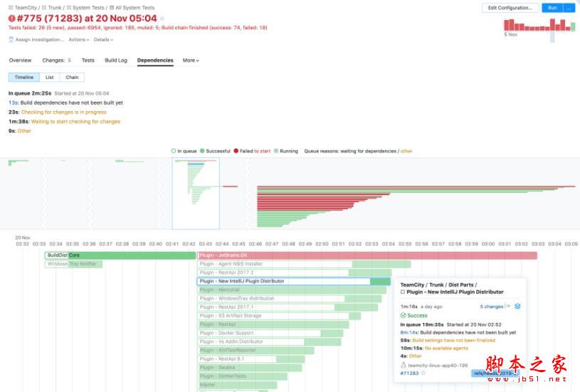
Task: Star build #71283 in the popup
Action: click(423, 373)
